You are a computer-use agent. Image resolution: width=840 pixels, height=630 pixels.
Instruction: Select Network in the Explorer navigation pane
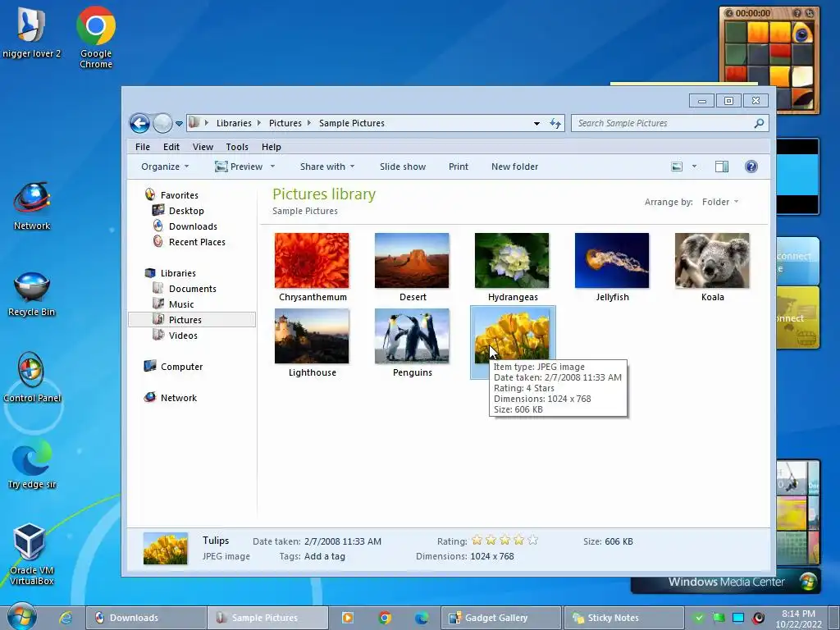coord(178,398)
